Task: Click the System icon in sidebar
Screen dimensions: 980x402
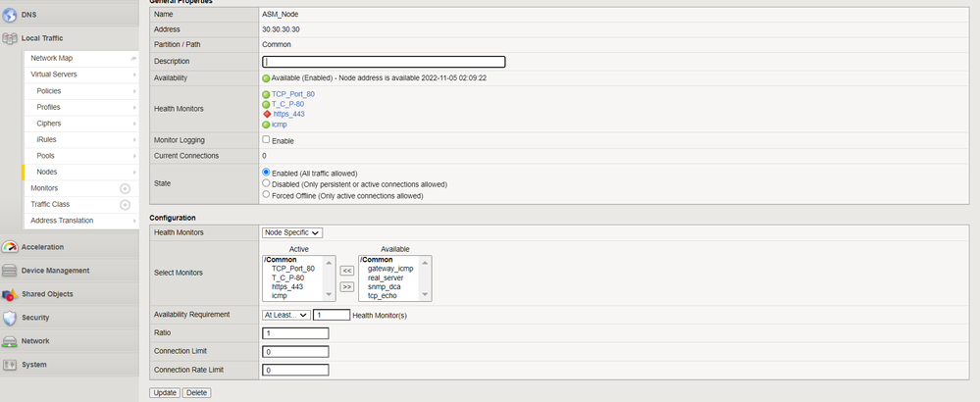Action: (10, 365)
